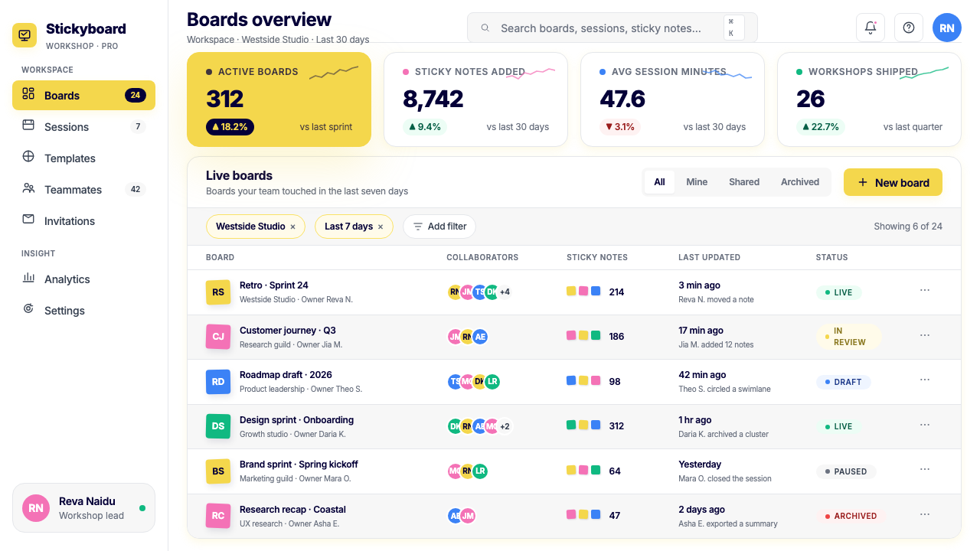The image size is (980, 551).
Task: Open Analytics in sidebar
Action: 83,279
